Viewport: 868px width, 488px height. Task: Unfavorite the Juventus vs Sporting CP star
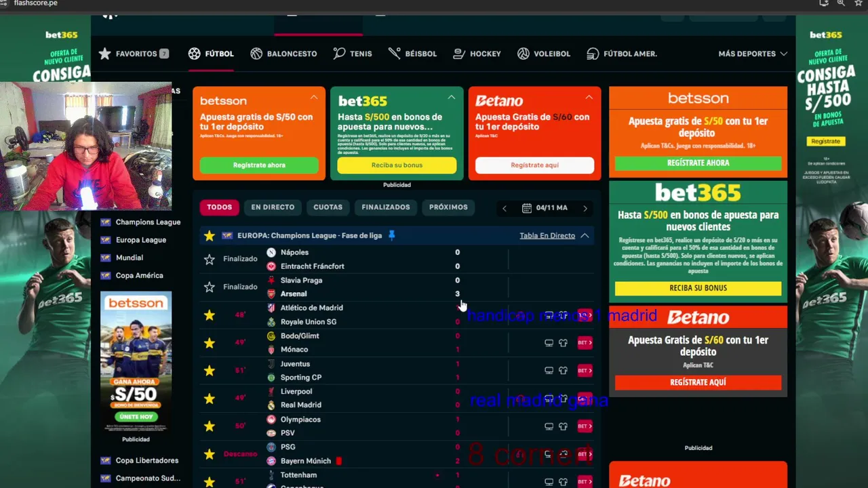210,371
